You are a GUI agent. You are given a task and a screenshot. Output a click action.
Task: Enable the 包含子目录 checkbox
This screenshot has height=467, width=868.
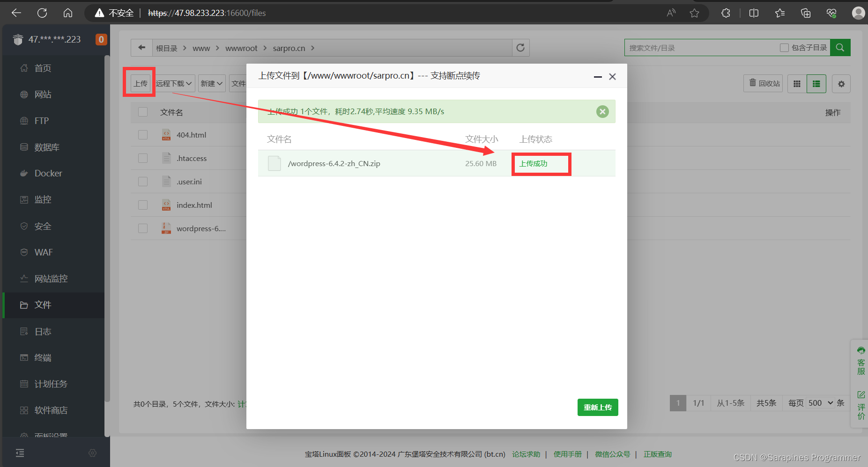coord(784,48)
